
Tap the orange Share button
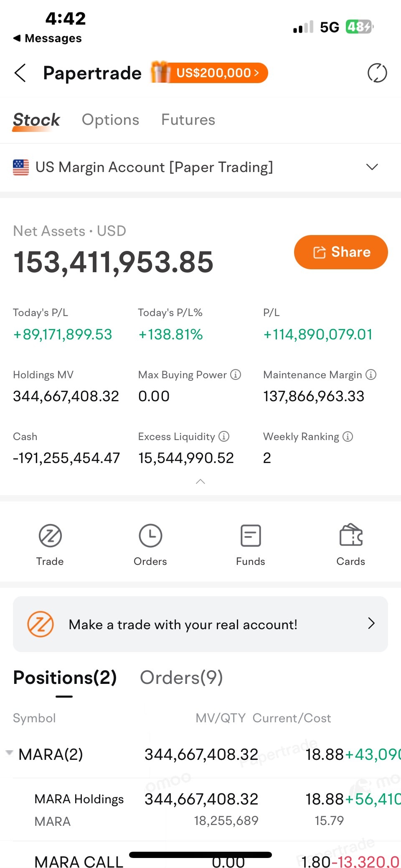pyautogui.click(x=341, y=252)
